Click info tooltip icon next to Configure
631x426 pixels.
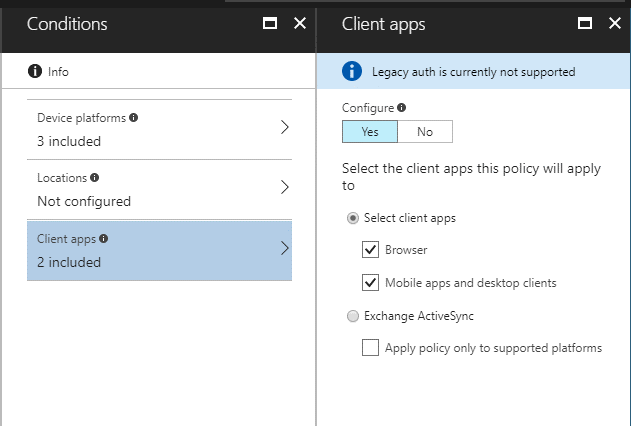[402, 107]
